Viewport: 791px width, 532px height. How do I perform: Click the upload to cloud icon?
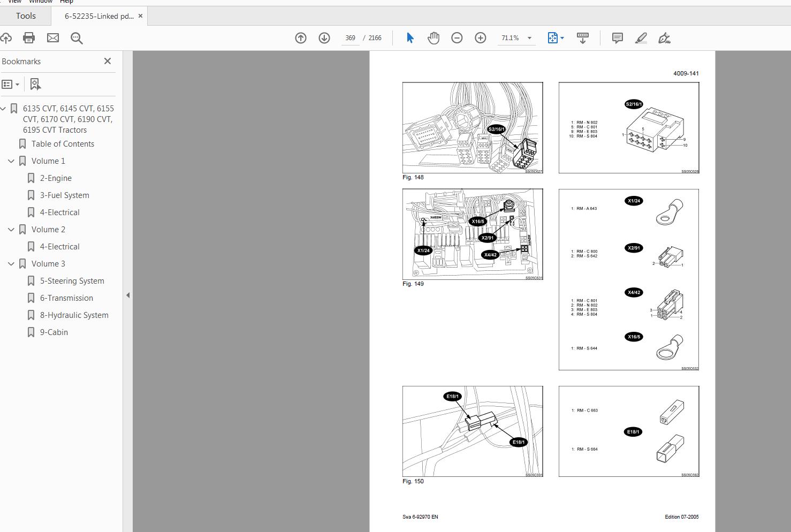tap(6, 38)
